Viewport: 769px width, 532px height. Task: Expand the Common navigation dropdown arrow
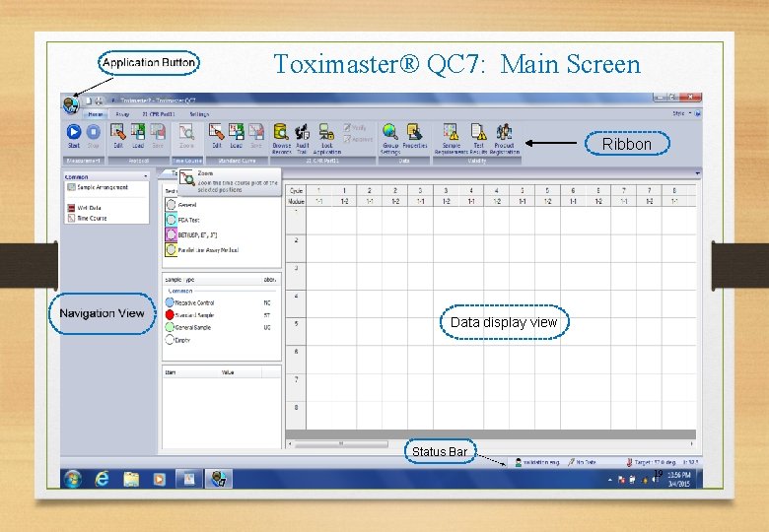pyautogui.click(x=146, y=176)
